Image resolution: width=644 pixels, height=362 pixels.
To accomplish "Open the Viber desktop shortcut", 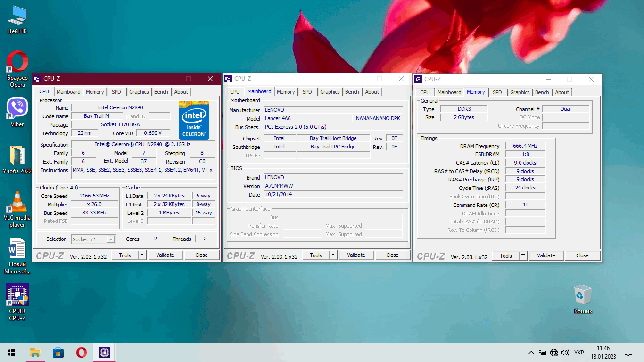I will click(17, 112).
